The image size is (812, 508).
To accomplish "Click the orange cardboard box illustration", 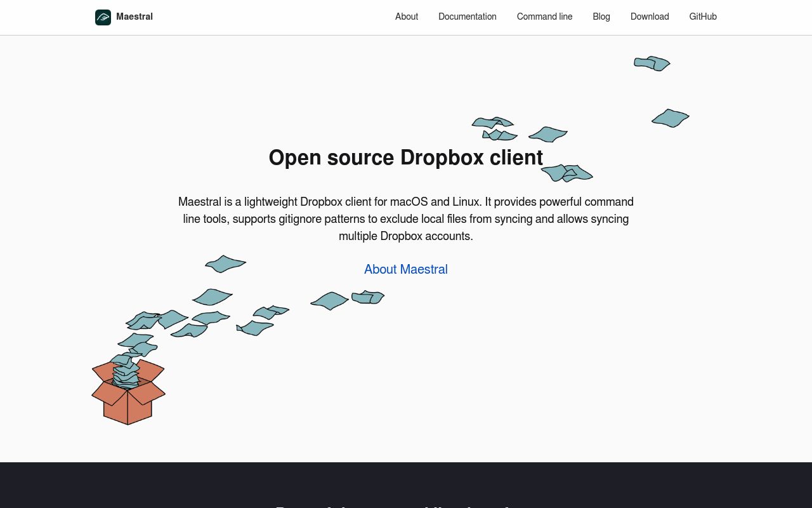I will click(x=128, y=392).
